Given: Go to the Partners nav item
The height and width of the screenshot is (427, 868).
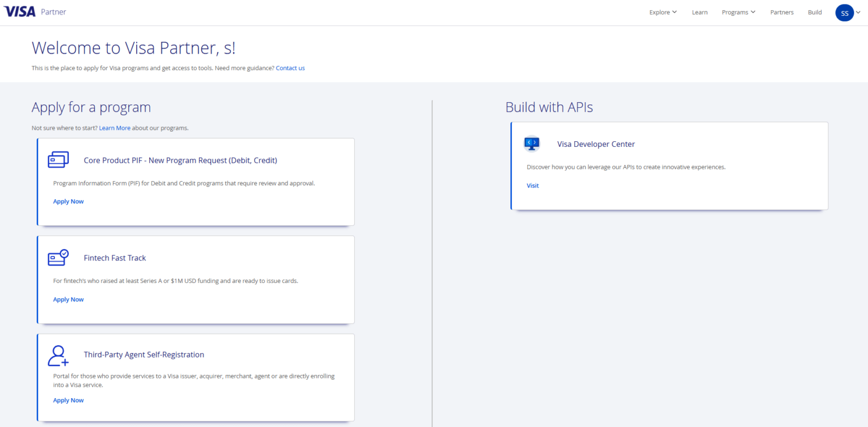Looking at the screenshot, I should [x=782, y=12].
